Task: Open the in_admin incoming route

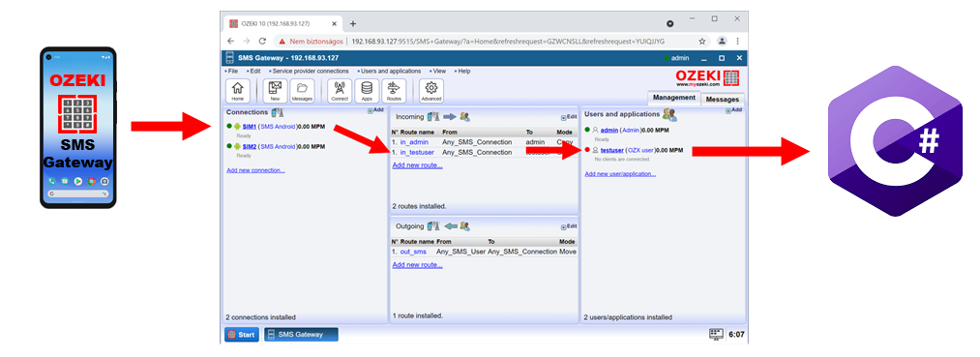Action: coord(414,142)
